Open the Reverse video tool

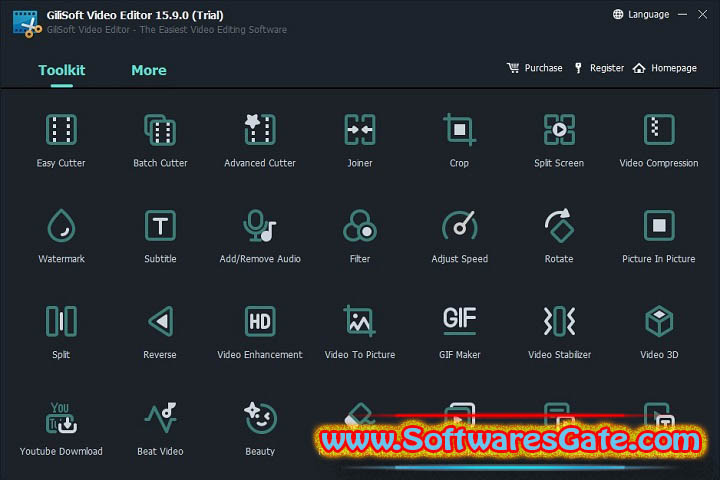click(x=160, y=333)
